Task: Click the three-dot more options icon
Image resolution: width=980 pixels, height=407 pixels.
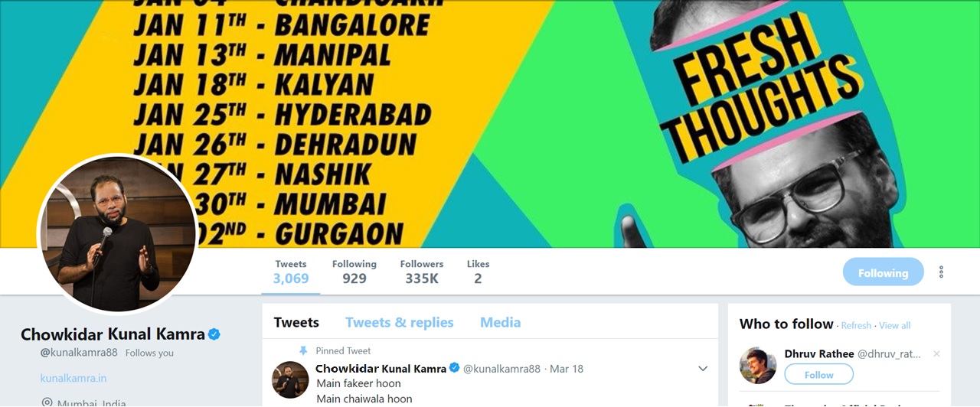Action: (x=941, y=272)
